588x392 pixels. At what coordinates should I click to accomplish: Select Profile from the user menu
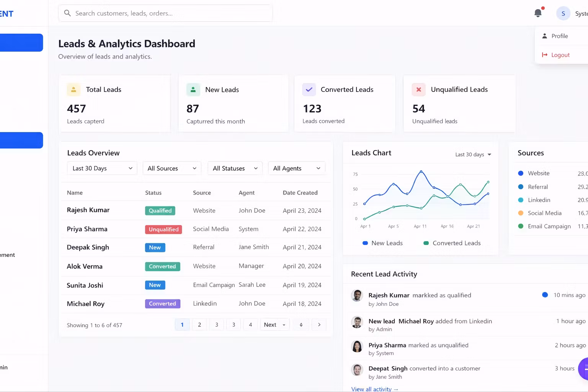(x=559, y=36)
